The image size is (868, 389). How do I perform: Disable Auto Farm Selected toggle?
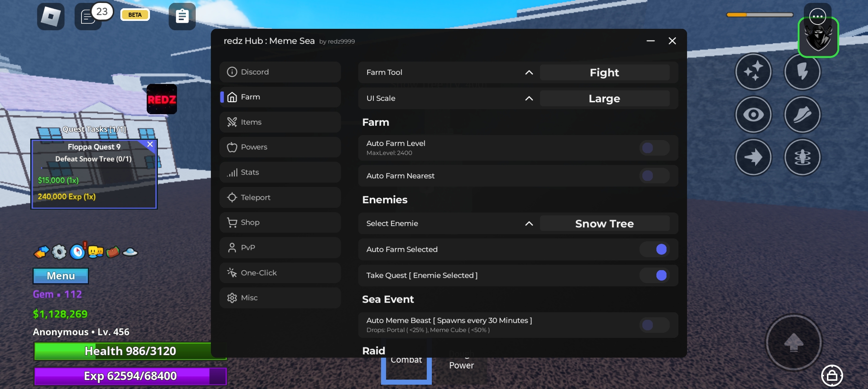pos(654,249)
